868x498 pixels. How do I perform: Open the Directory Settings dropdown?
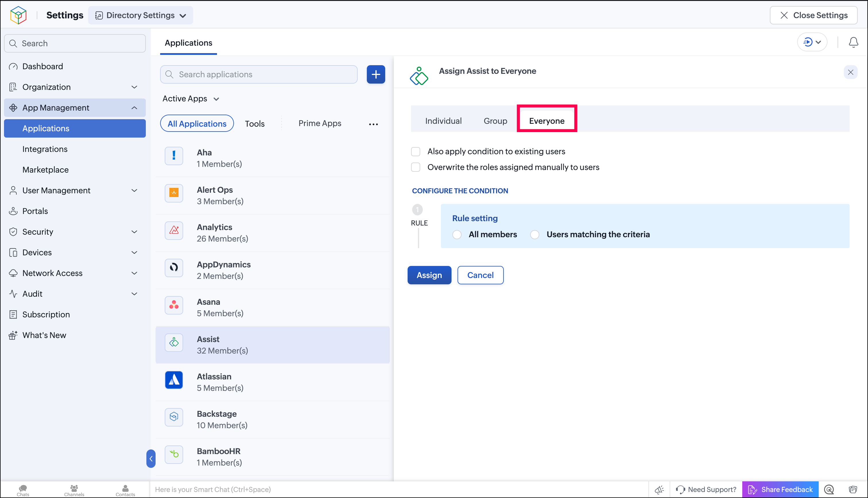tap(140, 15)
